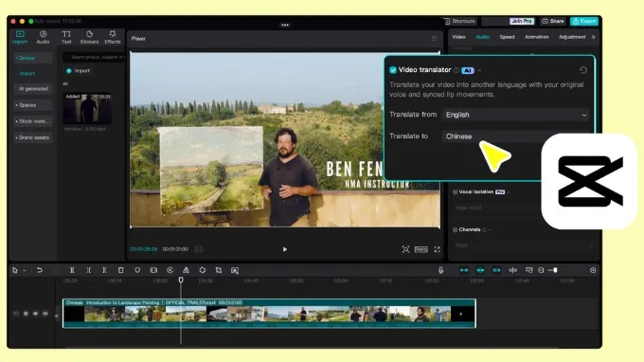
Task: Undo the last action
Action: pyautogui.click(x=40, y=270)
